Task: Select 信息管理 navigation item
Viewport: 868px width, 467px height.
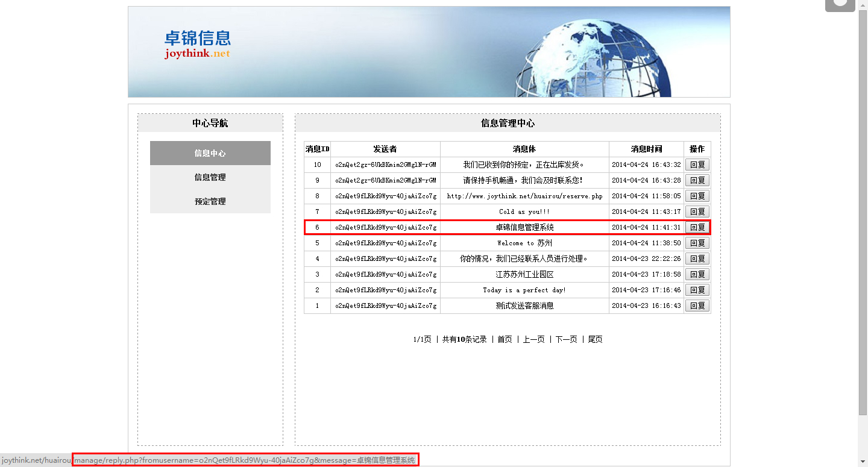Action: 210,177
